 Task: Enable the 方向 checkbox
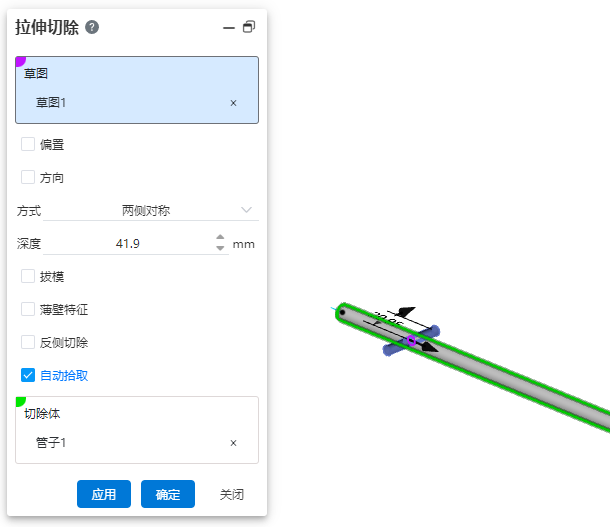click(x=28, y=177)
